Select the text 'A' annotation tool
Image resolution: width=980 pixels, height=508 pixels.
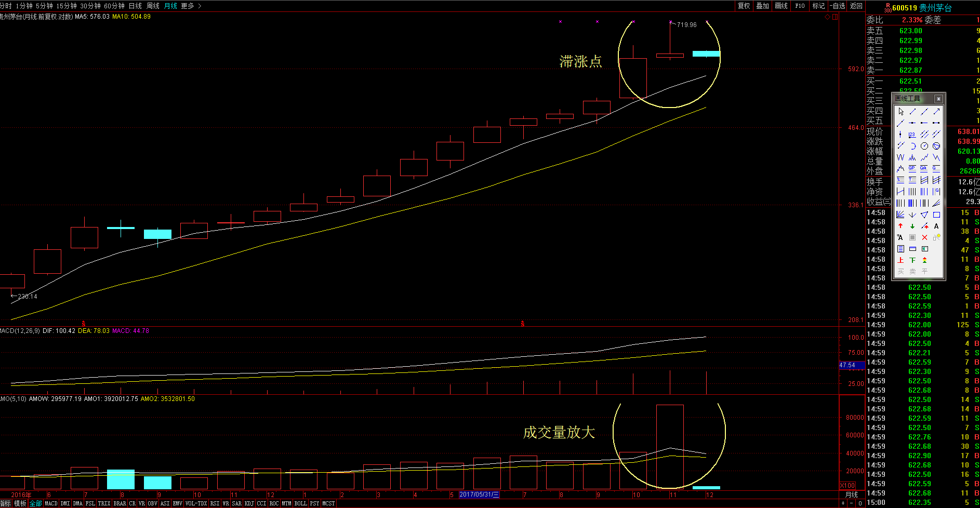(936, 226)
